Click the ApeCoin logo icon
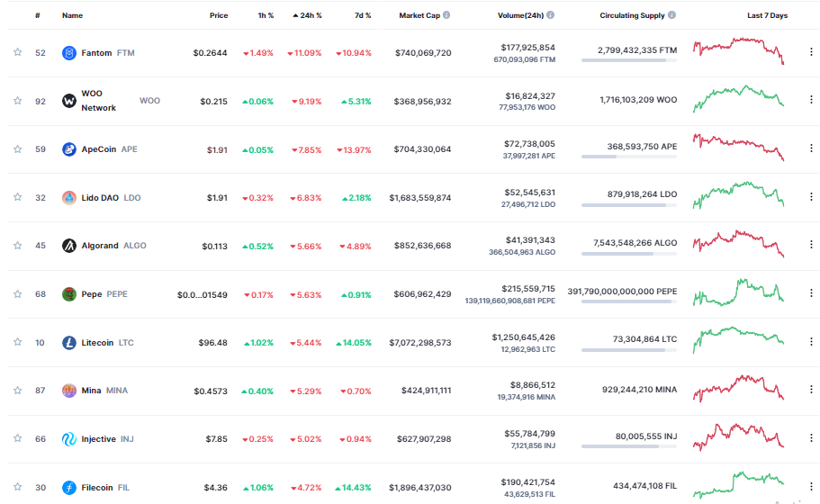This screenshot has width=820, height=504. coord(69,149)
